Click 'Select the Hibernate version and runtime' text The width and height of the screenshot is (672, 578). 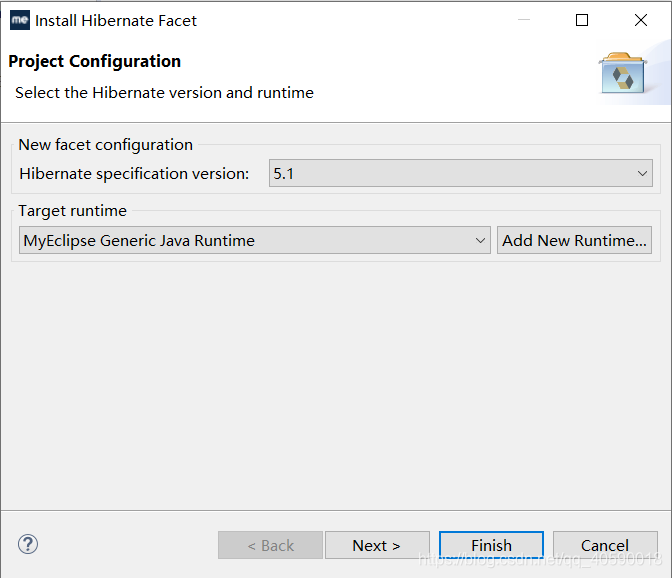[x=165, y=93]
